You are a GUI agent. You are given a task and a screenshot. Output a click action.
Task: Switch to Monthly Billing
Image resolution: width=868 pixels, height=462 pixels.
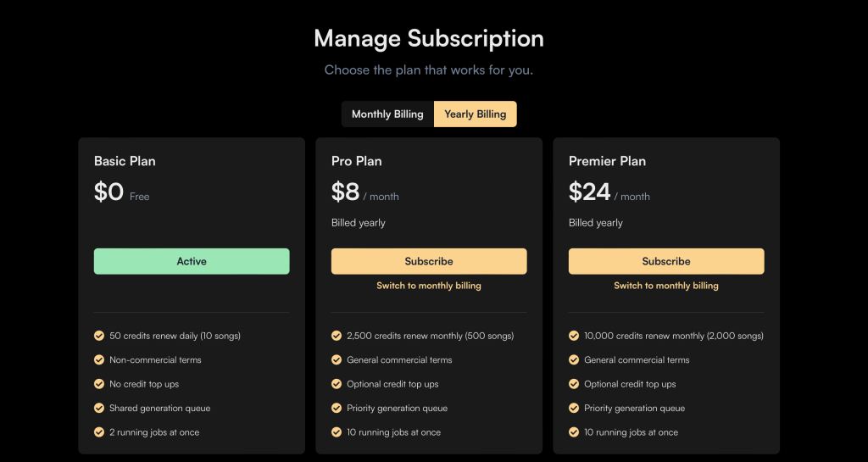click(387, 114)
